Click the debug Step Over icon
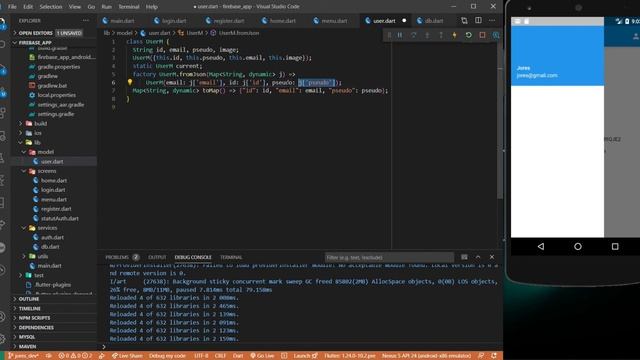 click(x=413, y=35)
